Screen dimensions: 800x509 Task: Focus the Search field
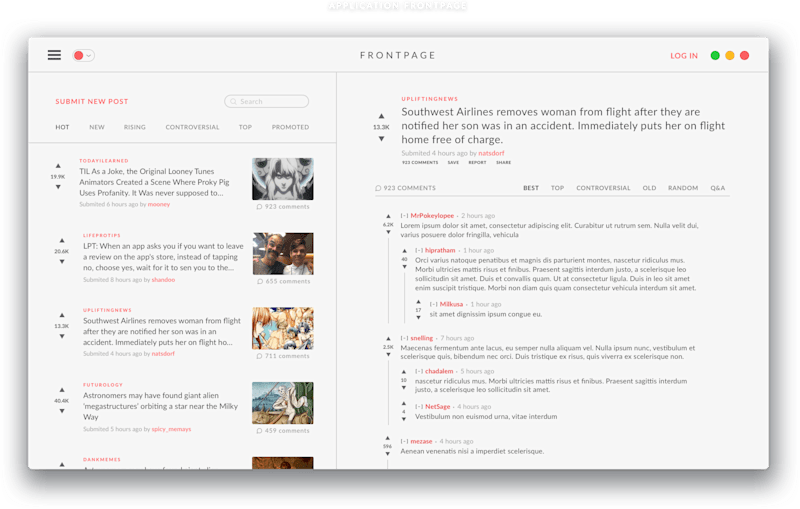(266, 101)
